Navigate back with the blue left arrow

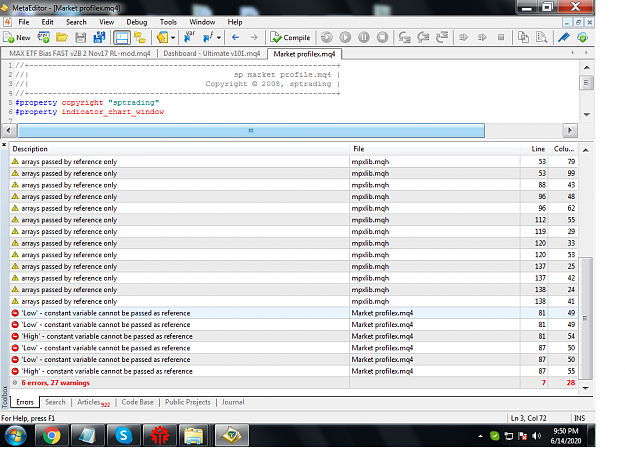[235, 37]
